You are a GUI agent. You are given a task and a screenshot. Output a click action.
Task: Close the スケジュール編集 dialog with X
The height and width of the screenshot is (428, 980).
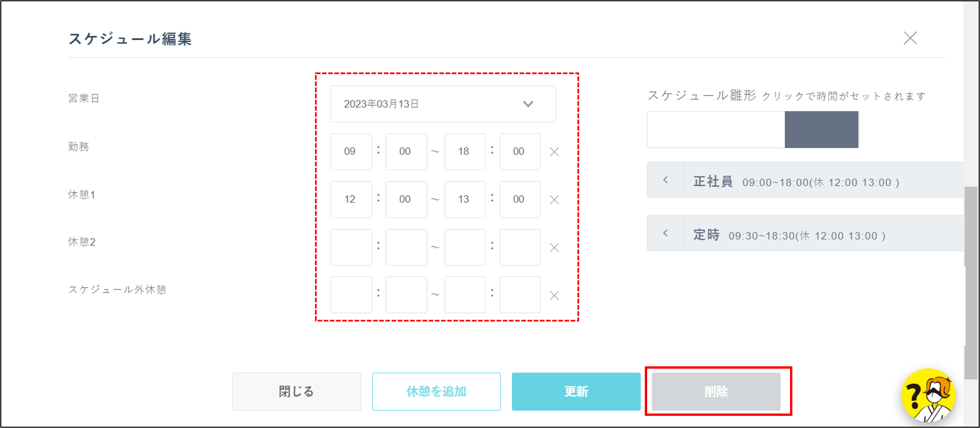coord(910,38)
